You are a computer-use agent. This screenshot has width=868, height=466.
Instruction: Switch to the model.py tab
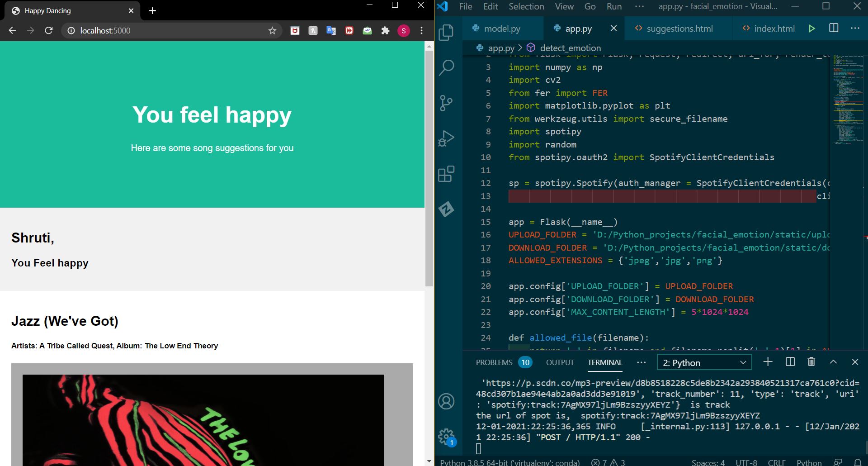pyautogui.click(x=502, y=29)
